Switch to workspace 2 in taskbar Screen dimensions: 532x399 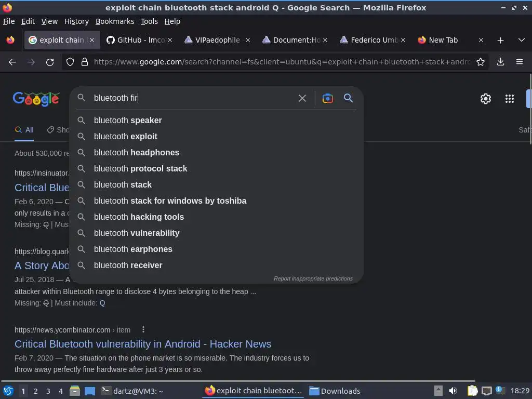tap(36, 391)
